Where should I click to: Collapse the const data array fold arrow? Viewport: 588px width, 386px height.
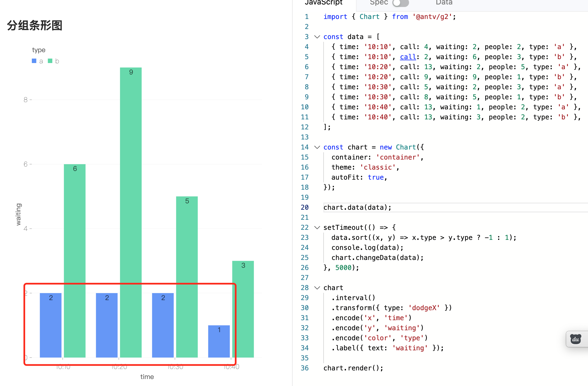click(x=317, y=37)
